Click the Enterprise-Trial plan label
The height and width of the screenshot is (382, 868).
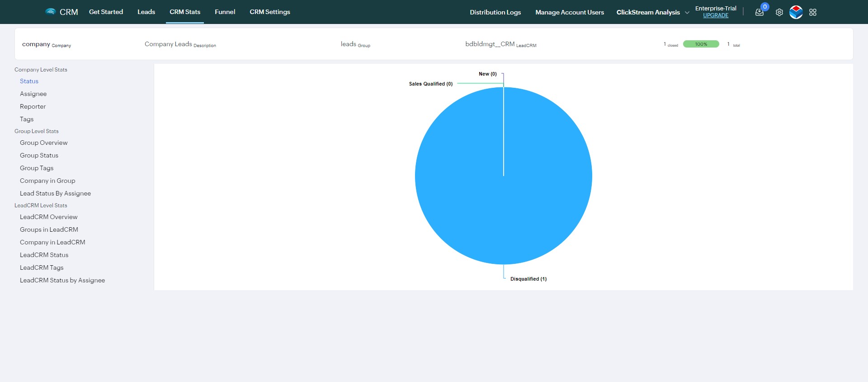716,8
